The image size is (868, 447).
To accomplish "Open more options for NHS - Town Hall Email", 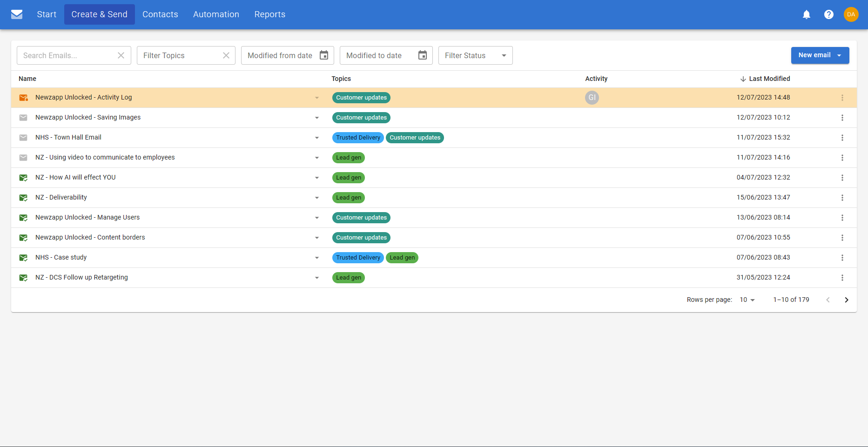I will (x=842, y=138).
